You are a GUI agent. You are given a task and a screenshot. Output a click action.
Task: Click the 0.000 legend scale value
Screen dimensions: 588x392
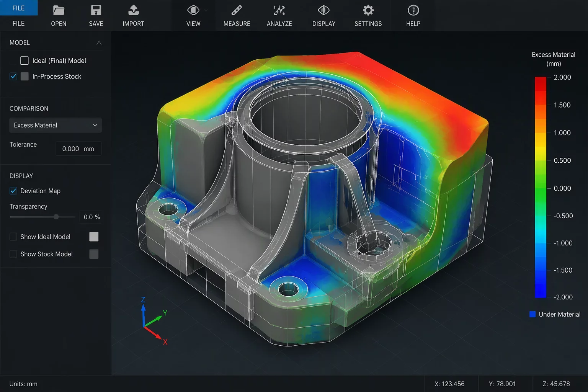[562, 188]
